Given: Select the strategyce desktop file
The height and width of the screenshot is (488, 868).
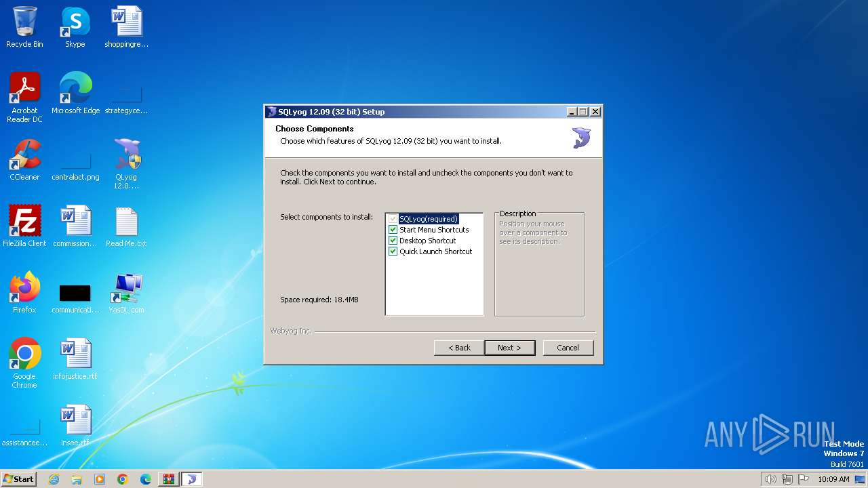Looking at the screenshot, I should 126,99.
